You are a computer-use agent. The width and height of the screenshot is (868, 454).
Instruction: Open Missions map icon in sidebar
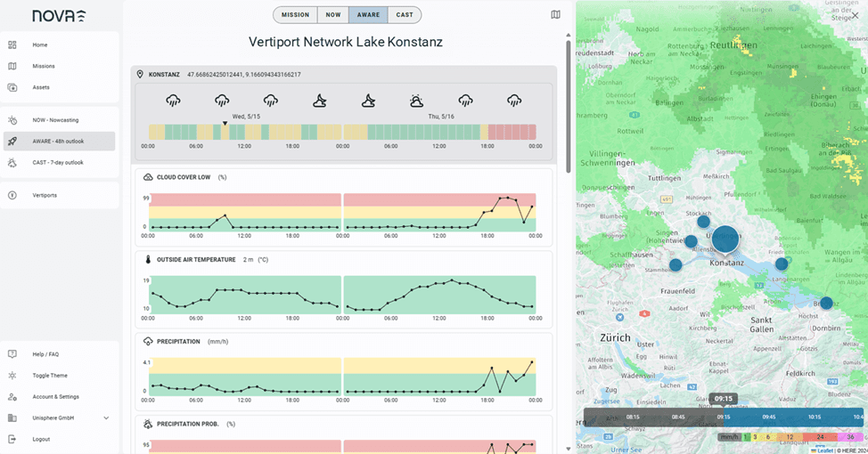tap(12, 67)
